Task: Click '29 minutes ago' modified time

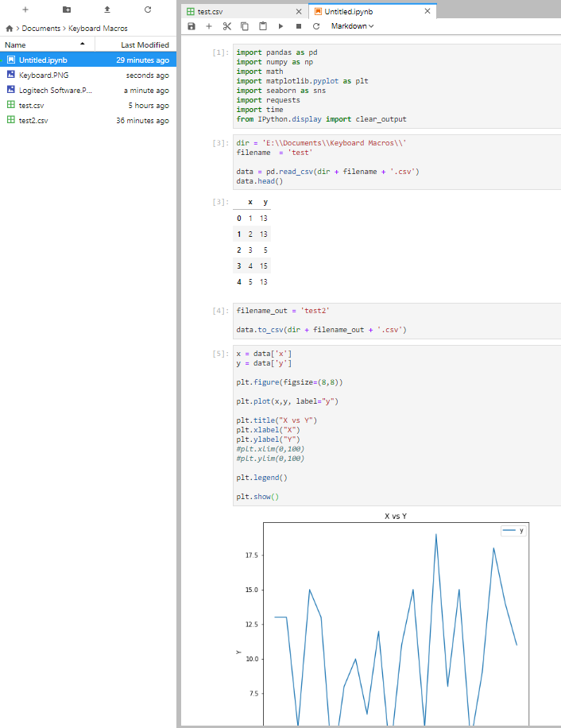Action: click(142, 60)
